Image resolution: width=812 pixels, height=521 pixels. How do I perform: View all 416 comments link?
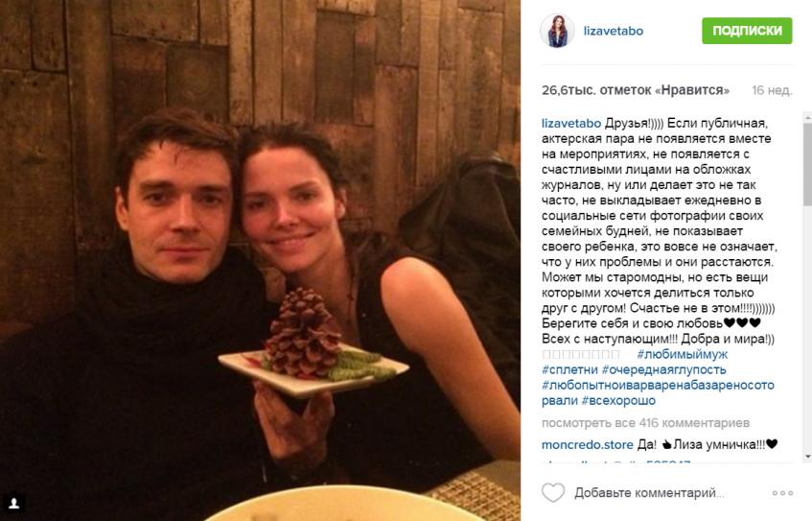[x=645, y=423]
